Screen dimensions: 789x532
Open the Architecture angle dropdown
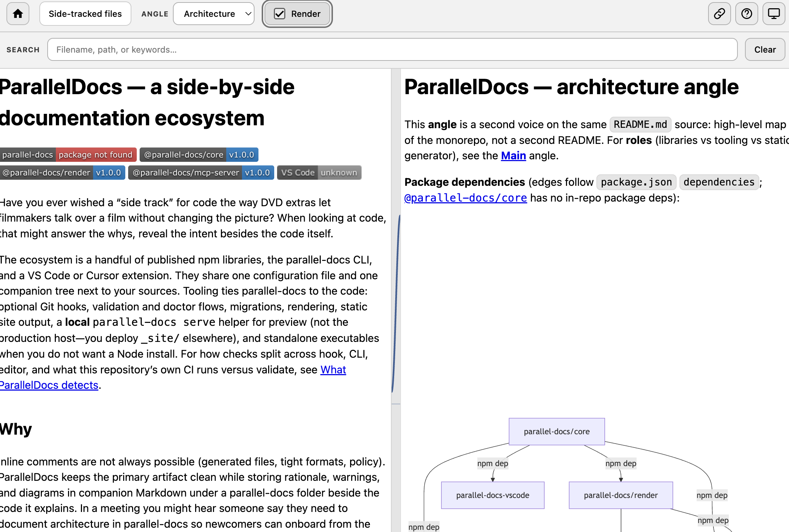click(x=214, y=14)
